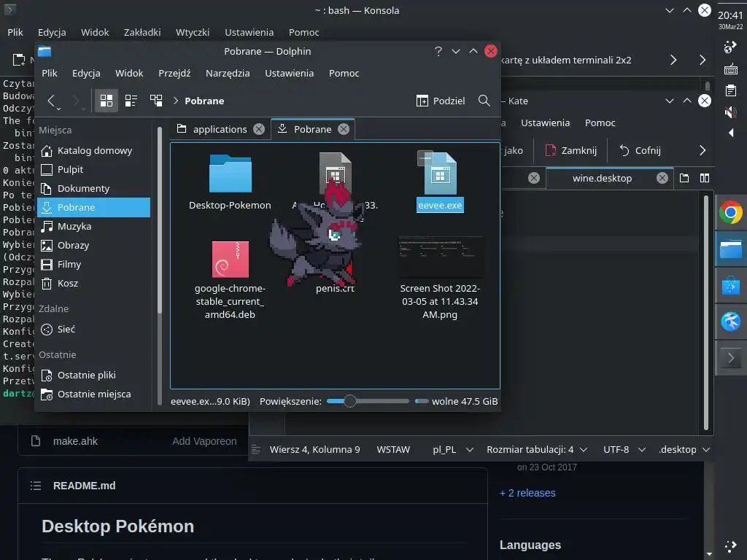Select the wine.desktop tab in Kate

602,178
